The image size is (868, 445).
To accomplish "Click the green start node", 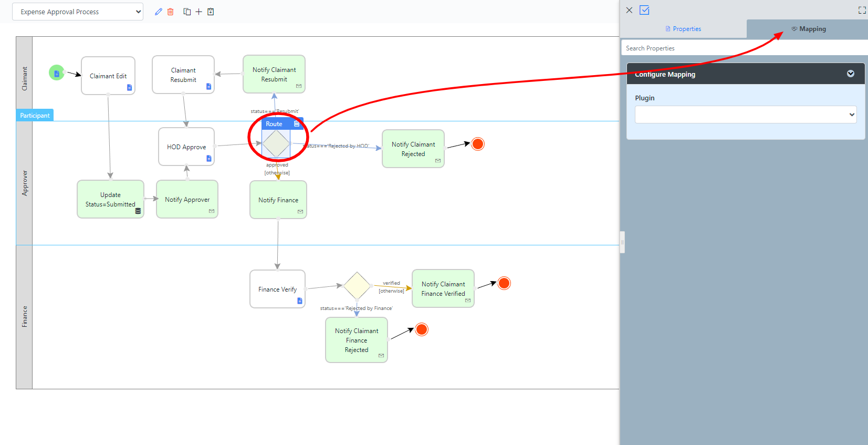I will 57,73.
